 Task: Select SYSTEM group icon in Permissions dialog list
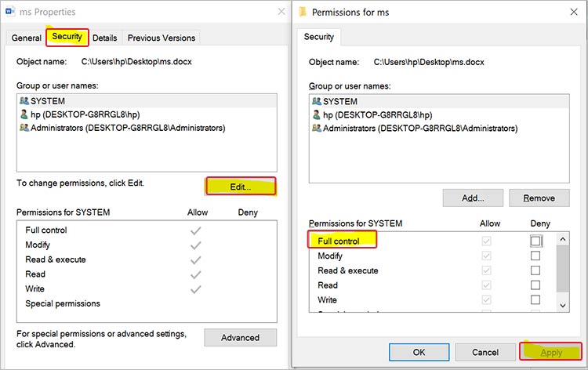pos(317,102)
